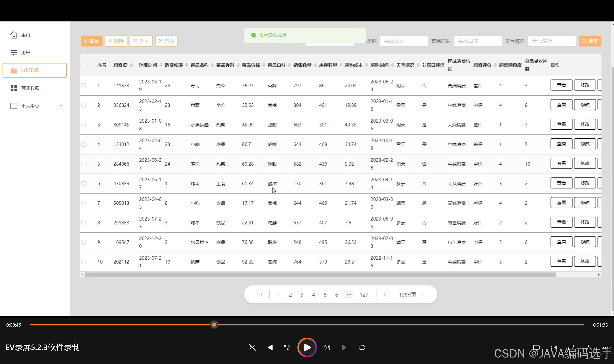Click the previous track icon
The image size is (614, 364).
pos(270,347)
